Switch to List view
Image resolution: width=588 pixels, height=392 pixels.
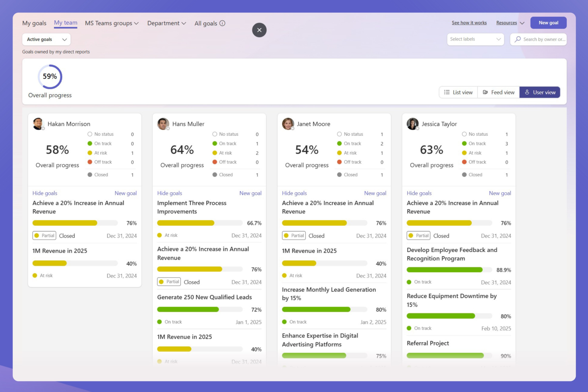pyautogui.click(x=458, y=92)
